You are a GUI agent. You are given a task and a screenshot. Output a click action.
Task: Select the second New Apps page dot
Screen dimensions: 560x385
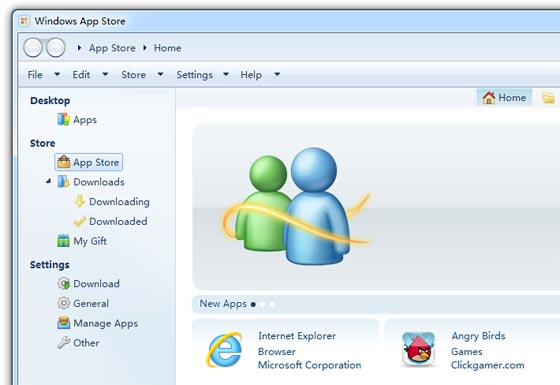point(263,304)
